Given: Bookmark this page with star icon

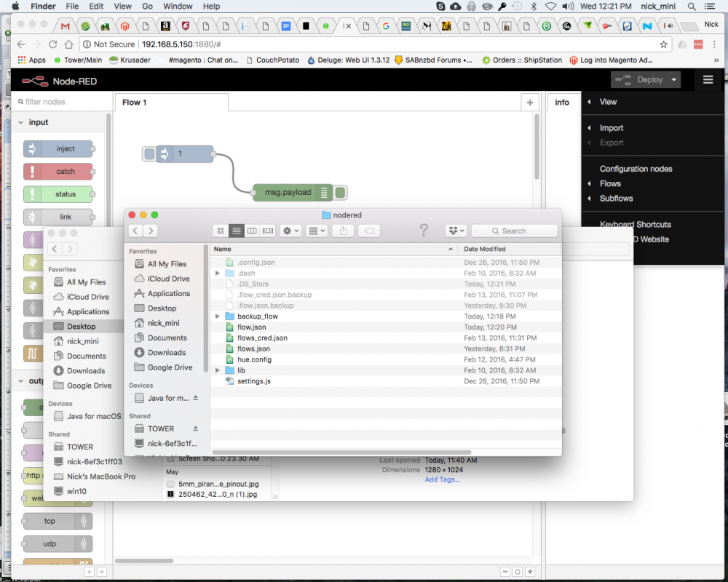Looking at the screenshot, I should [x=663, y=44].
